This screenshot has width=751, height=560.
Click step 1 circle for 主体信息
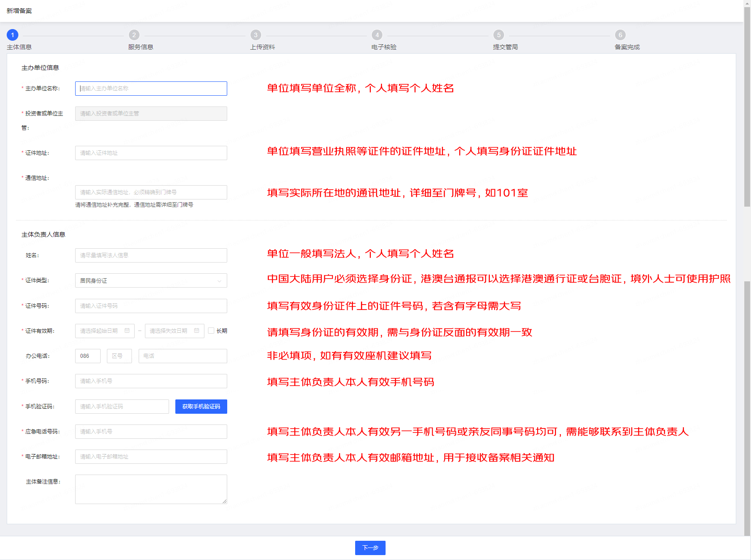pyautogui.click(x=13, y=35)
